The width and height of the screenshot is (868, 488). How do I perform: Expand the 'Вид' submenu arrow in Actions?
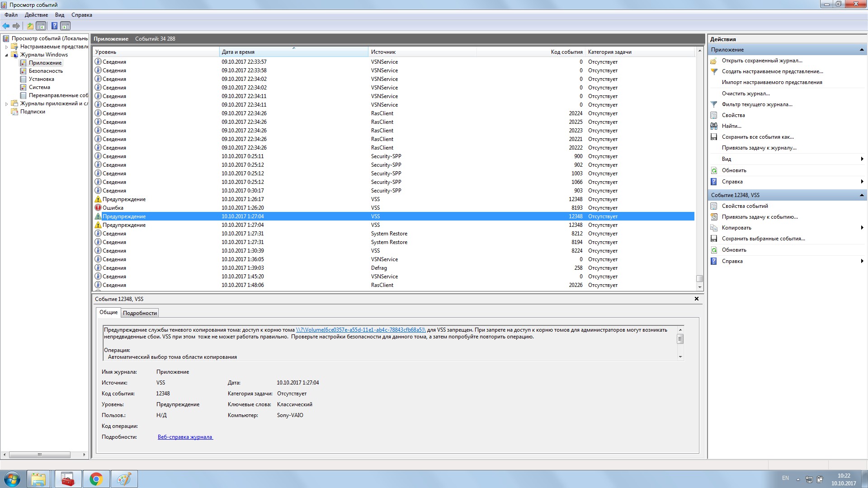click(862, 159)
